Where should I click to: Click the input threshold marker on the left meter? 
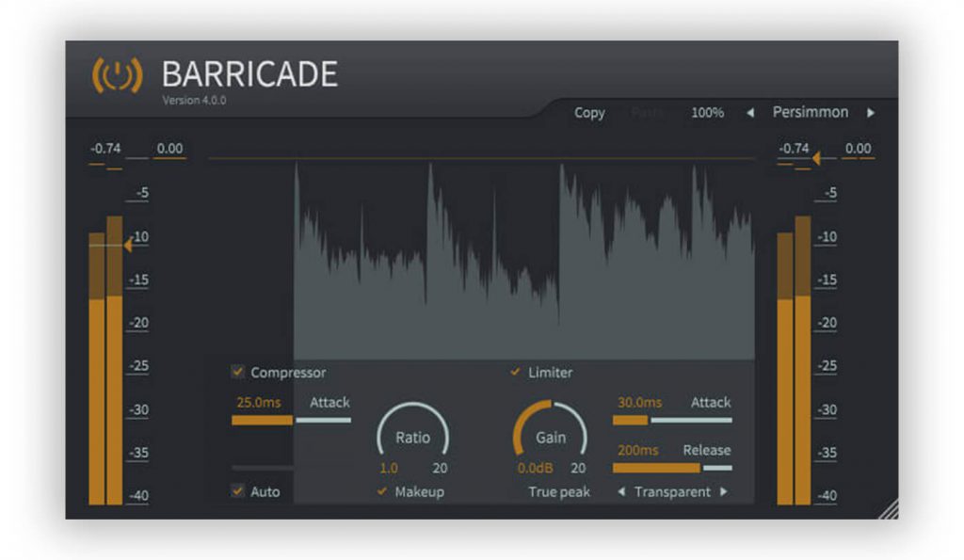(128, 246)
